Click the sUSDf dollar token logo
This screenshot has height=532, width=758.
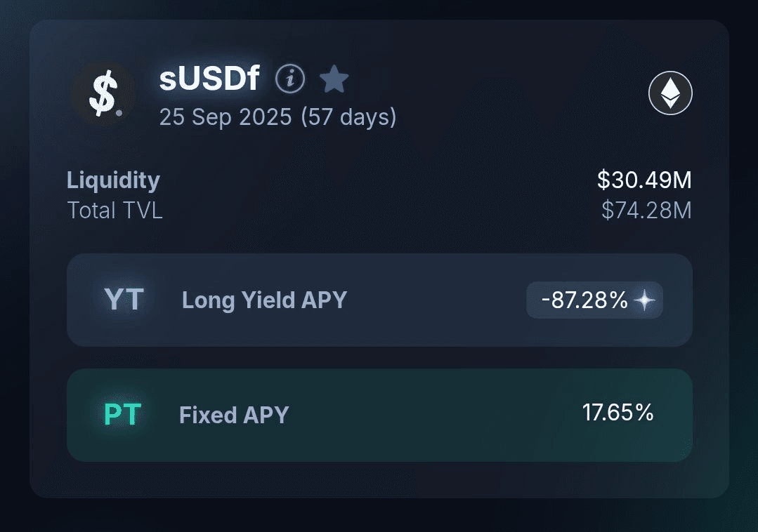point(103,93)
